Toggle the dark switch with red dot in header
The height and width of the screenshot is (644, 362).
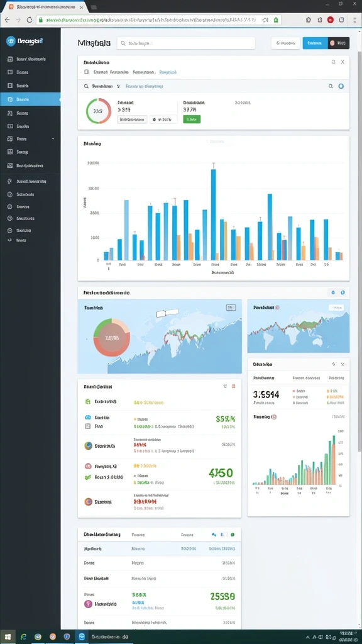point(339,43)
